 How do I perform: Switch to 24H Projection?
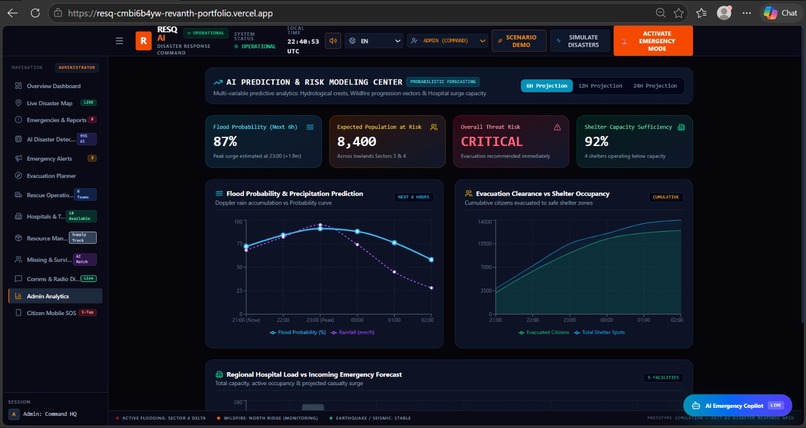click(x=655, y=86)
